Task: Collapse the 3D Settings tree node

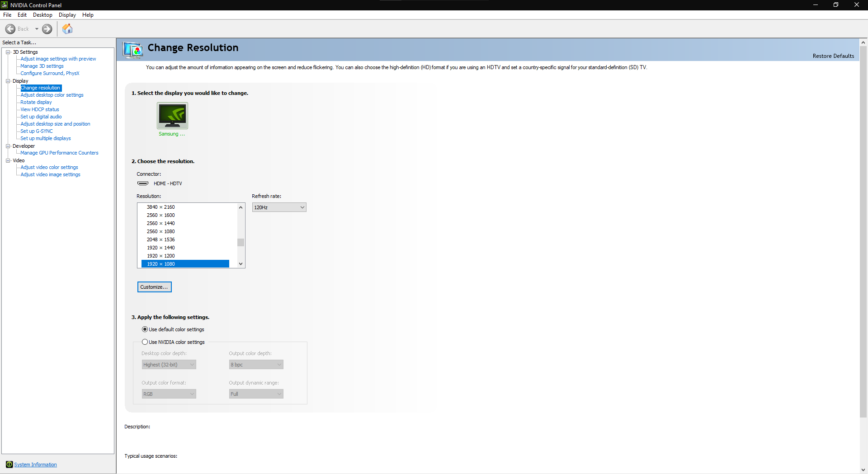Action: click(x=8, y=52)
